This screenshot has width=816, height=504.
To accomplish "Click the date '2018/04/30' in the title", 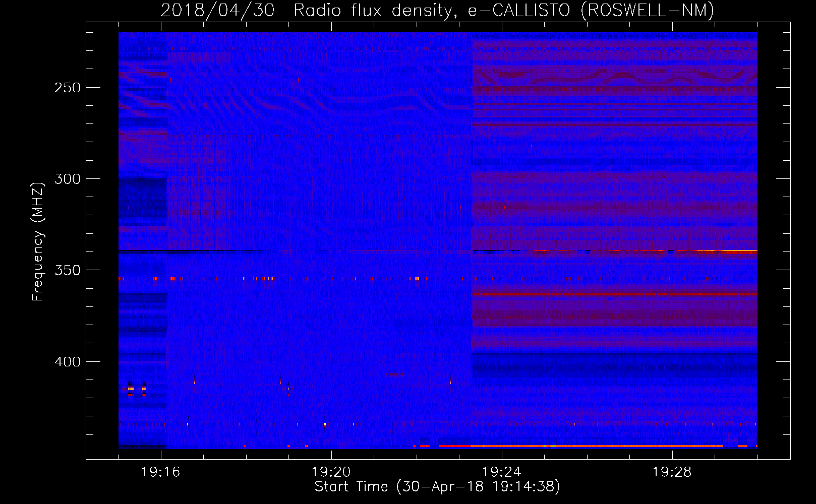I will coord(218,11).
